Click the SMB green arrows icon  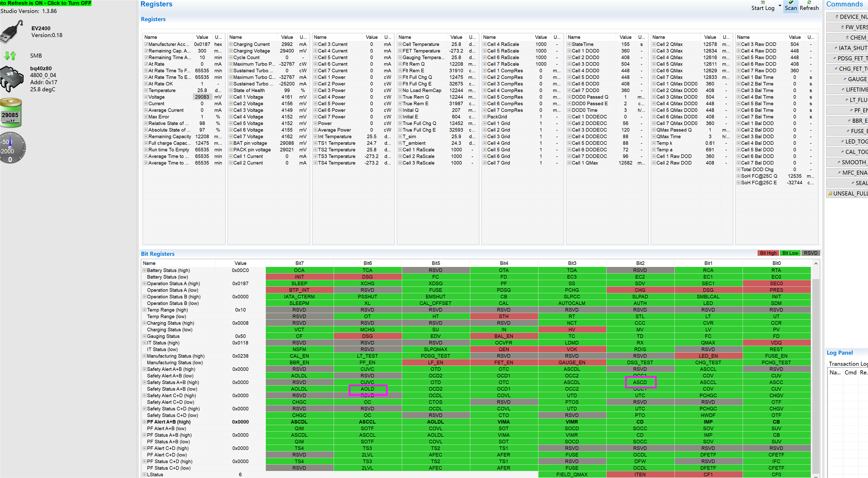[x=11, y=55]
